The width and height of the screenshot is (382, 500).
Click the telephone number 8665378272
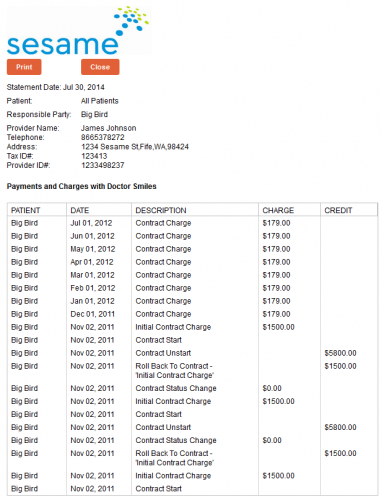click(x=103, y=137)
